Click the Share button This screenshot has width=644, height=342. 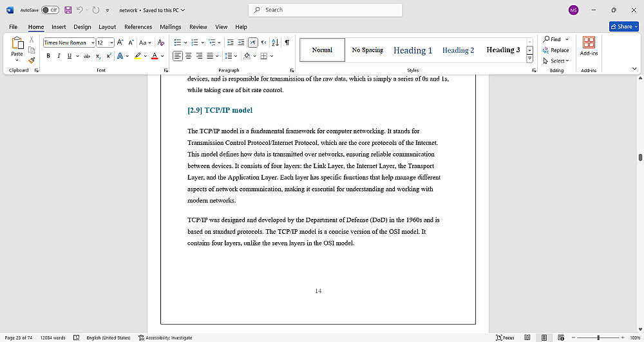coord(624,26)
